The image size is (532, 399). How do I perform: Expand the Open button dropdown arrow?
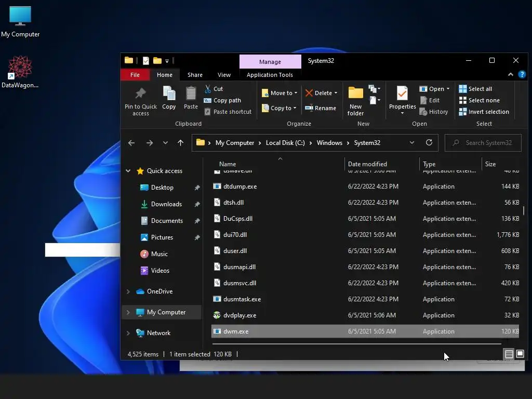pyautogui.click(x=448, y=88)
